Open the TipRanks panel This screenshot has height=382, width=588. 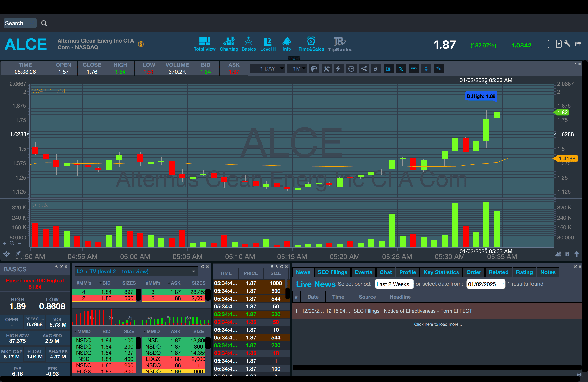pos(339,44)
